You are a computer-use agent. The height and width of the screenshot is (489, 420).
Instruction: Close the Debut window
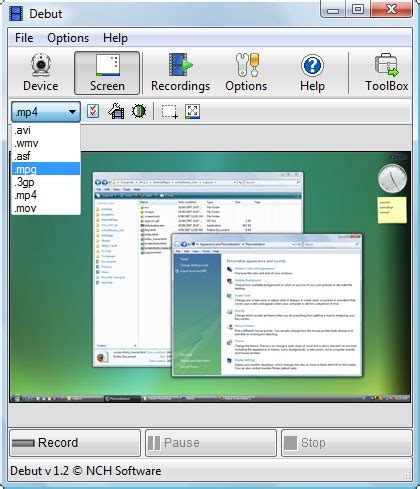[x=391, y=9]
